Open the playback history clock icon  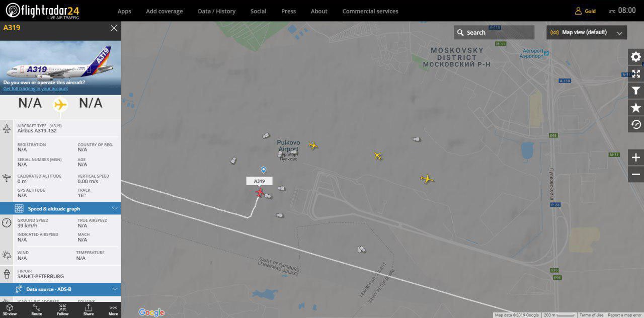[x=636, y=124]
